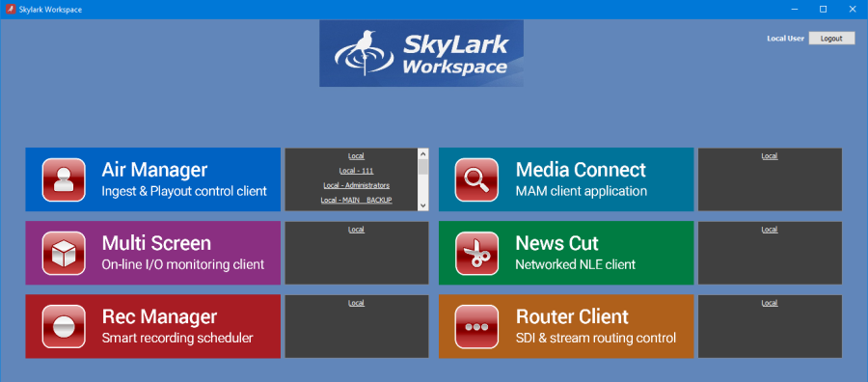Click the SkyLark Workspace bird logo

pyautogui.click(x=421, y=54)
